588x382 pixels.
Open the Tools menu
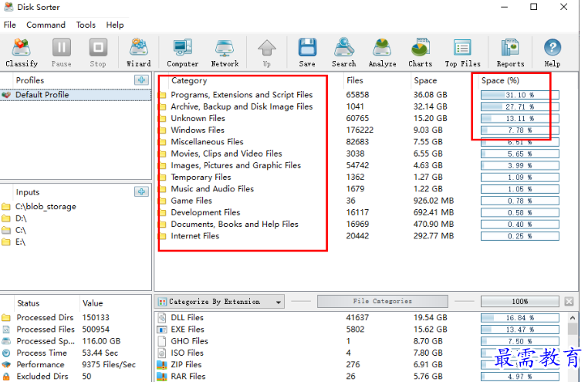[86, 25]
